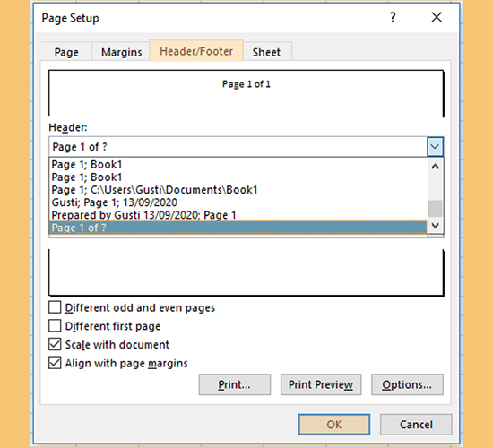Open the Margins tab
493x448 pixels.
(121, 52)
